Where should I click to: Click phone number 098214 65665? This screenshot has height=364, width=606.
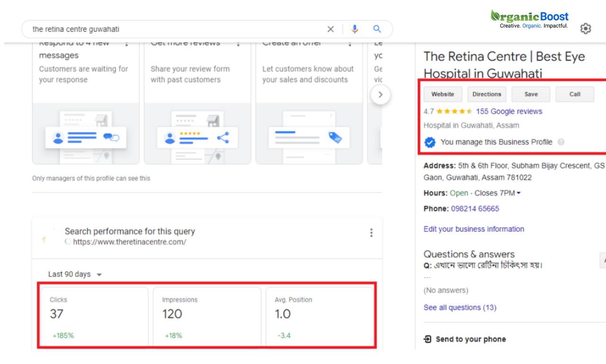click(x=475, y=209)
